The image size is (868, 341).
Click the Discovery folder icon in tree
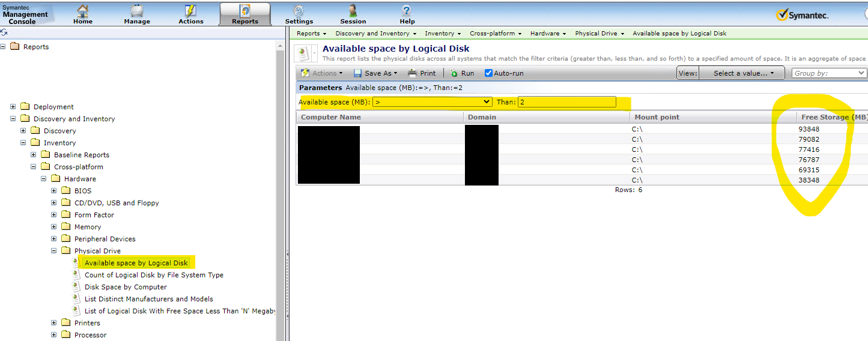point(35,130)
